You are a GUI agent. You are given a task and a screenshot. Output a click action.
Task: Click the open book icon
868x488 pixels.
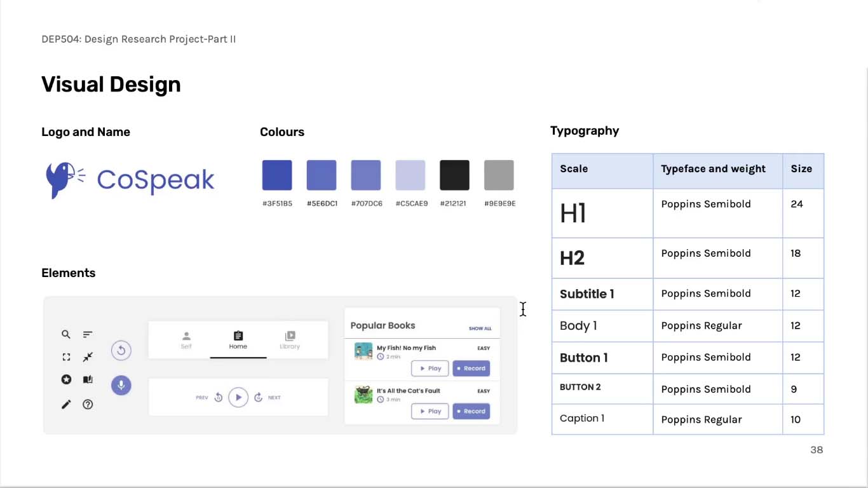88,379
